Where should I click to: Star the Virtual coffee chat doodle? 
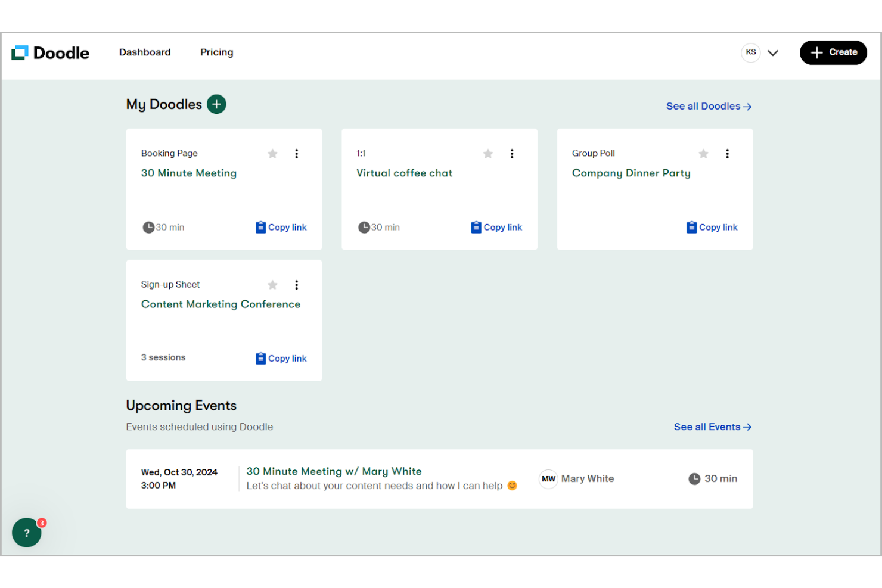click(488, 154)
